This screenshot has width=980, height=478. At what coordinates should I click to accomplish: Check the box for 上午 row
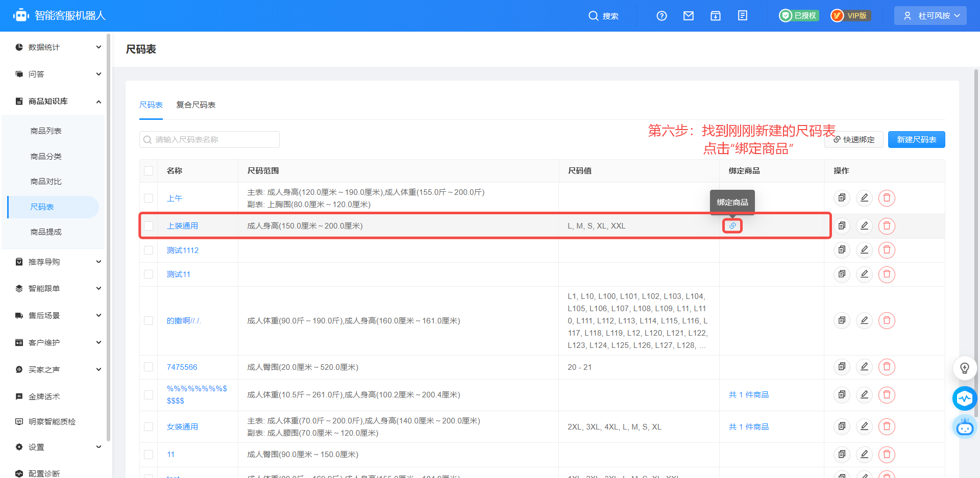point(149,198)
